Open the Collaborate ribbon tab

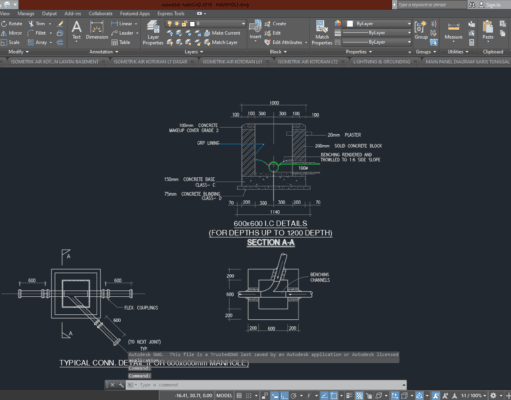100,14
